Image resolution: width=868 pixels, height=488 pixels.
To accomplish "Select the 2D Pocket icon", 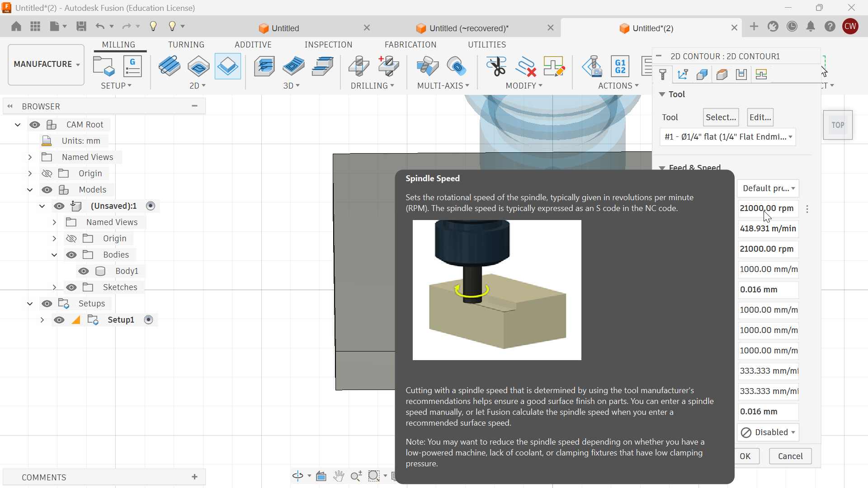I will pos(198,66).
